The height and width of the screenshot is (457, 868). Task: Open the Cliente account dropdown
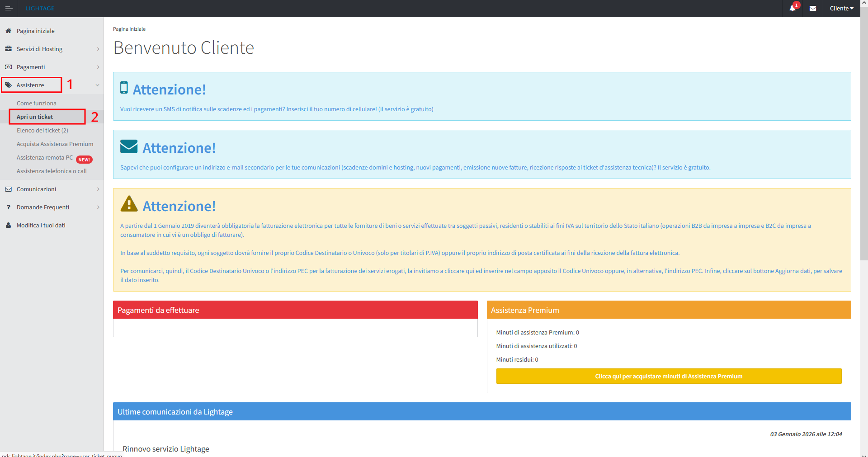(841, 9)
